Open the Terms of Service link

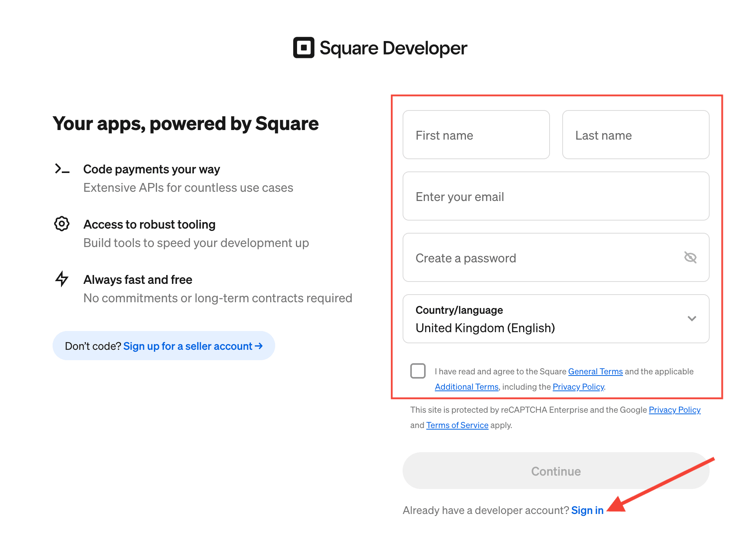tap(457, 425)
